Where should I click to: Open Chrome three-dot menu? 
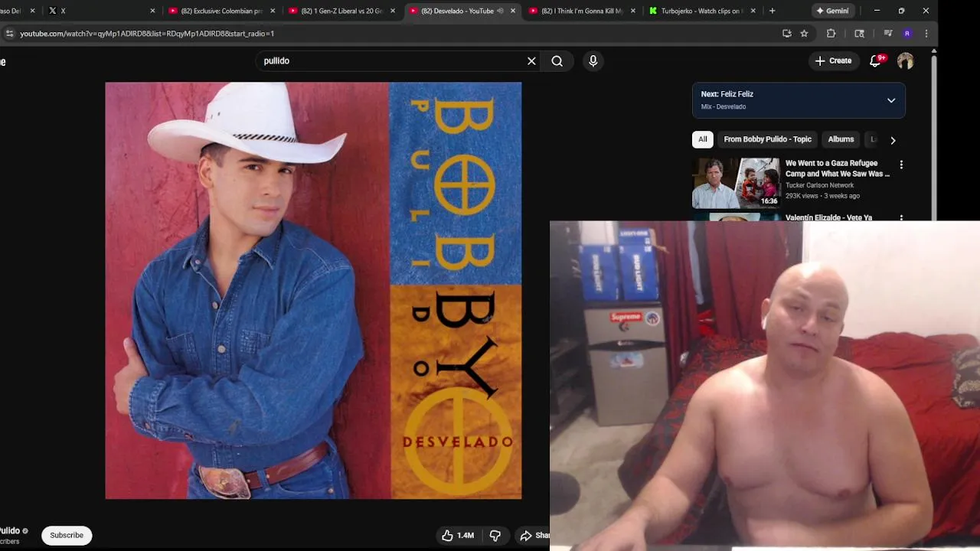coord(926,34)
